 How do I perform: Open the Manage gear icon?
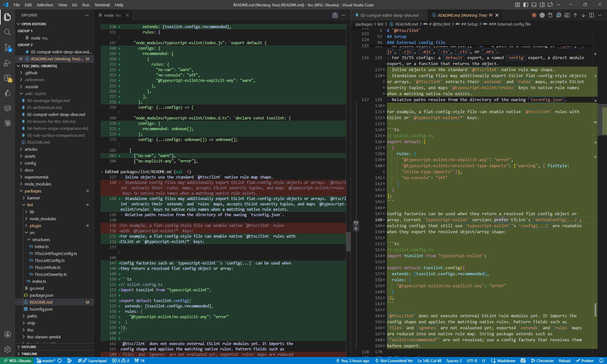click(8, 349)
